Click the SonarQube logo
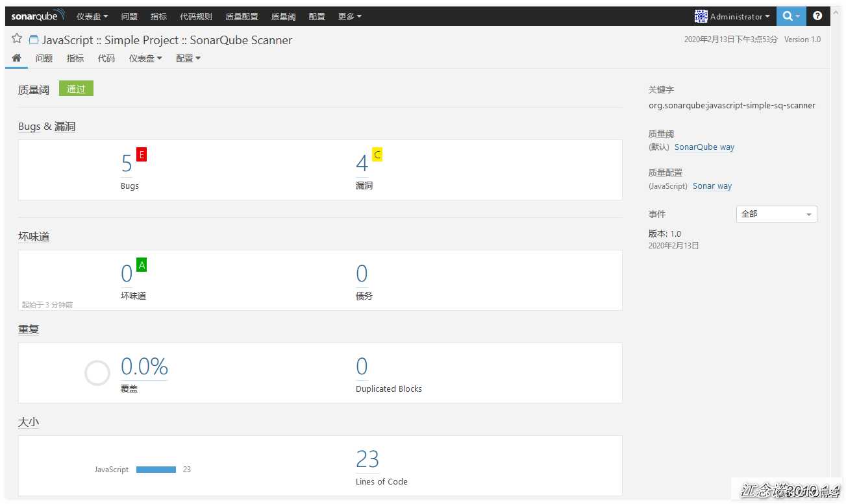 (x=38, y=16)
